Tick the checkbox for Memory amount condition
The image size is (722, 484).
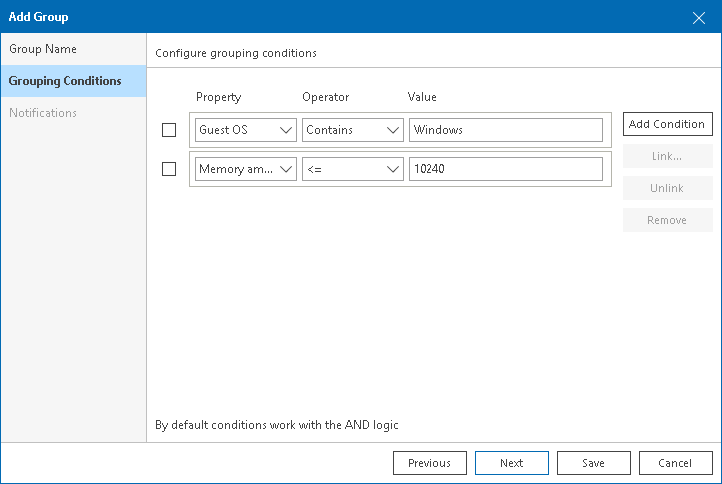pyautogui.click(x=169, y=169)
